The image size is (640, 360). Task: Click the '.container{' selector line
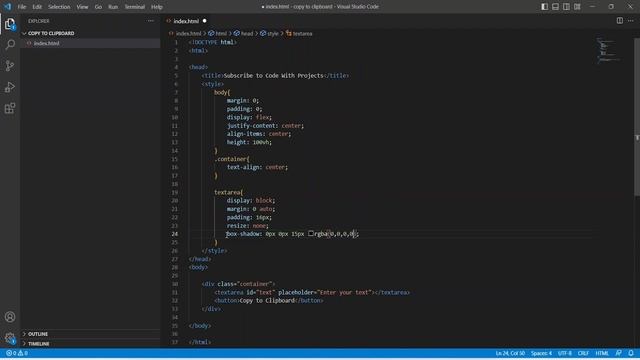(231, 159)
